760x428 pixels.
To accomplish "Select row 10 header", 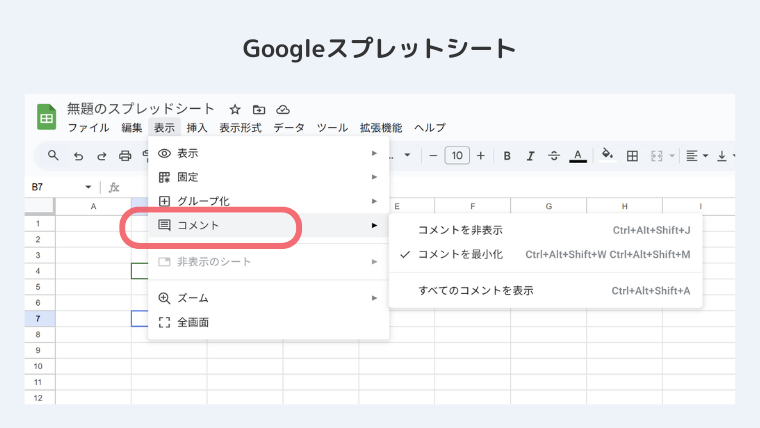I will 39,366.
